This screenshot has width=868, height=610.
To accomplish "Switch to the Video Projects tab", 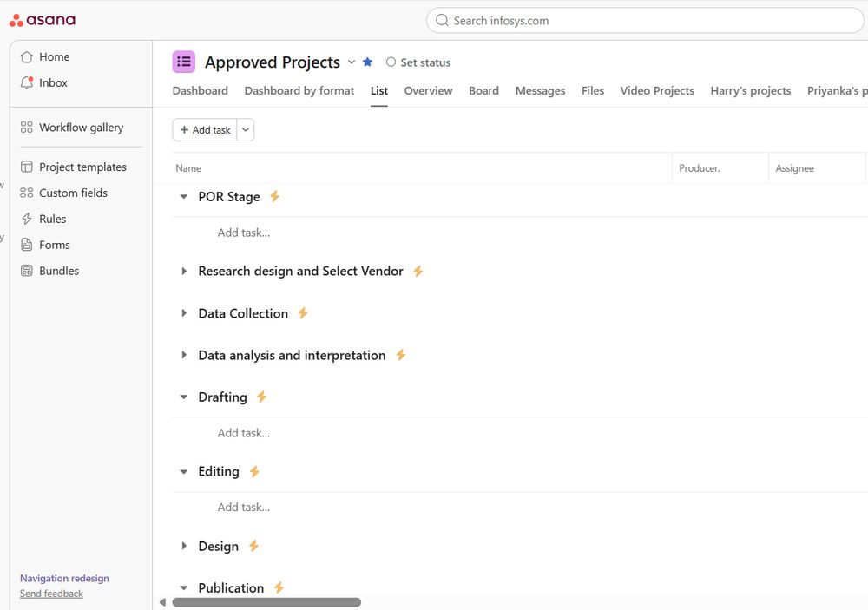I will tap(657, 91).
